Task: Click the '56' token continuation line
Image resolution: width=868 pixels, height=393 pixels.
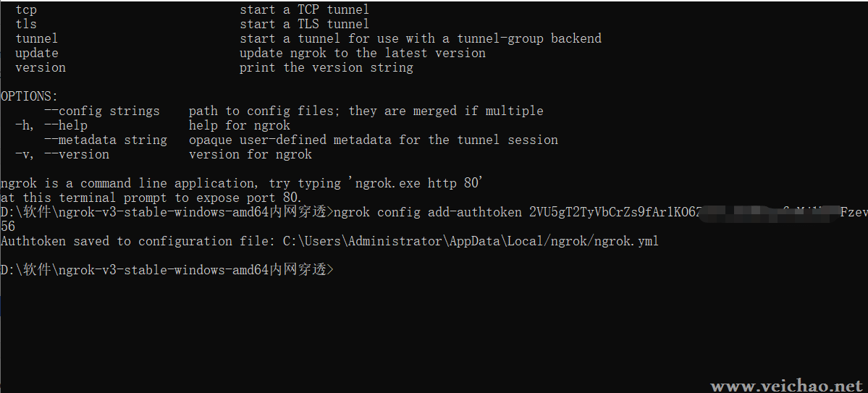Action: pyautogui.click(x=8, y=227)
